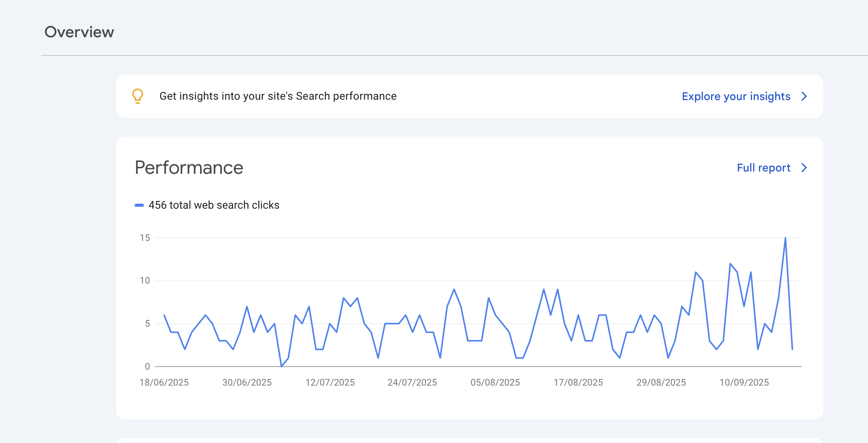This screenshot has width=868, height=443.
Task: Click chevron next to Explore your insights
Action: (x=804, y=96)
